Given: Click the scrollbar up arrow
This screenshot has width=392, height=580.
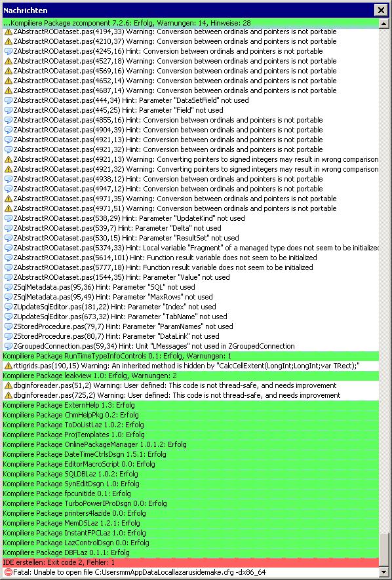Looking at the screenshot, I should pyautogui.click(x=384, y=24).
